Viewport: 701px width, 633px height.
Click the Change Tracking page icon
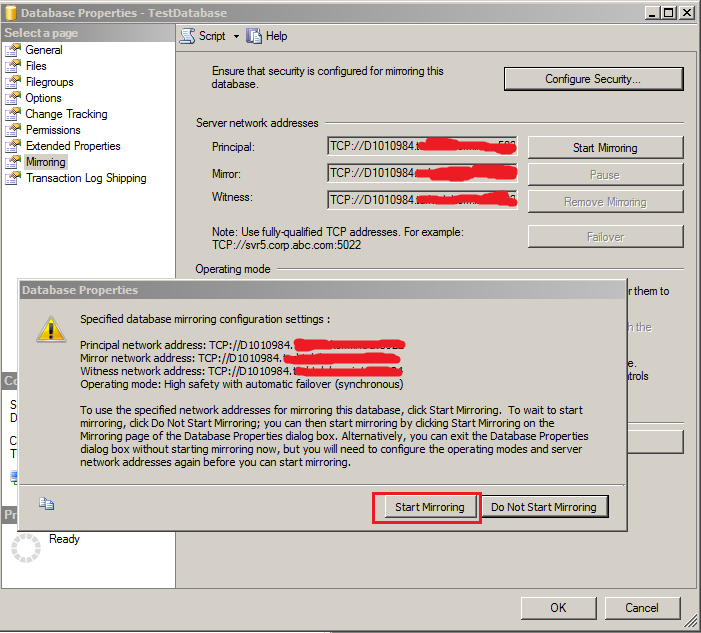[12, 114]
